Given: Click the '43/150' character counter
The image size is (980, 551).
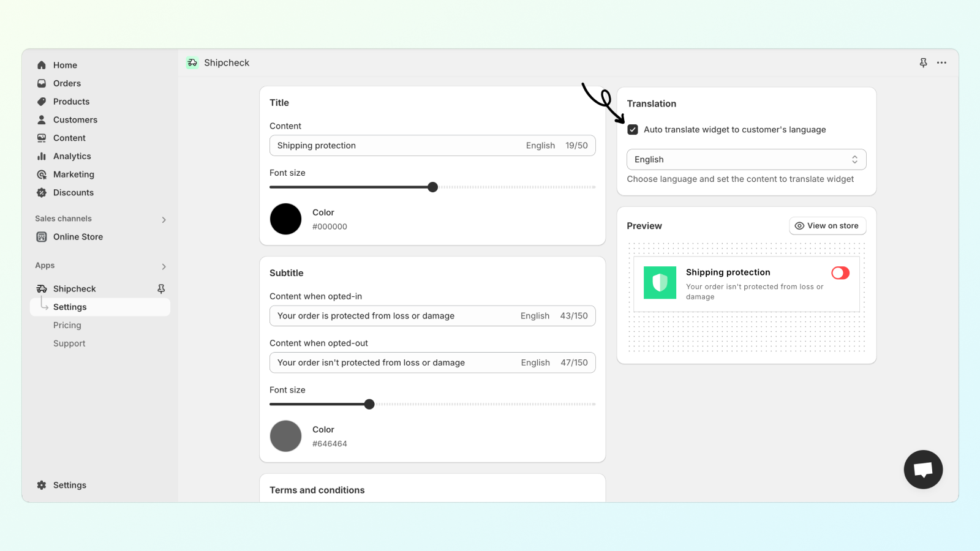Looking at the screenshot, I should point(574,316).
